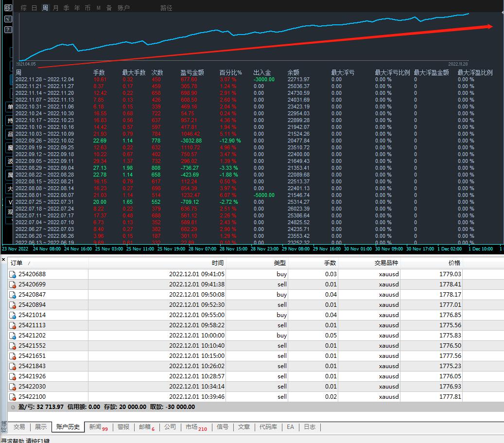The width and height of the screenshot is (504, 443).
Task: Sort by the 时间 time column header
Action: pyautogui.click(x=218, y=263)
